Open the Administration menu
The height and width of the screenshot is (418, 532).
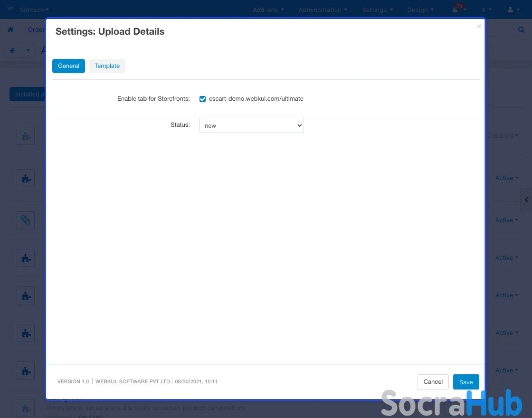323,9
